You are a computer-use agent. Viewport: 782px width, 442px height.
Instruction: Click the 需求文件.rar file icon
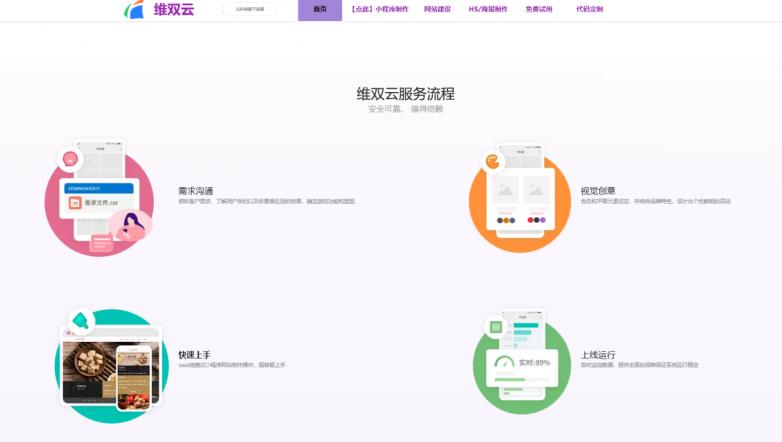[x=75, y=203]
